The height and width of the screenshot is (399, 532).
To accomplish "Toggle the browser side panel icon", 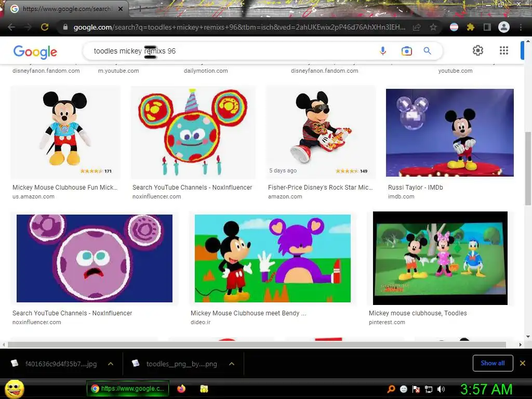I will [x=487, y=27].
